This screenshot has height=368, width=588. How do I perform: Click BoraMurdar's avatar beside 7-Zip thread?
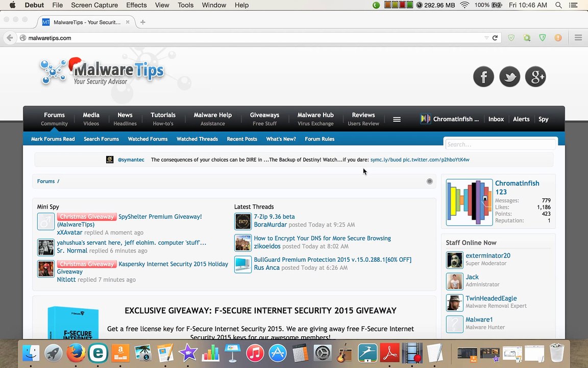point(242,221)
